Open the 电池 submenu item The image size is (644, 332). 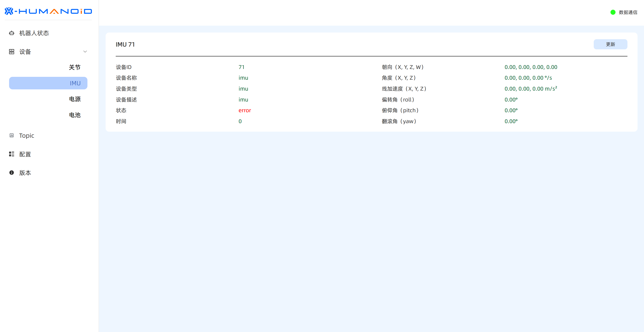[x=75, y=115]
